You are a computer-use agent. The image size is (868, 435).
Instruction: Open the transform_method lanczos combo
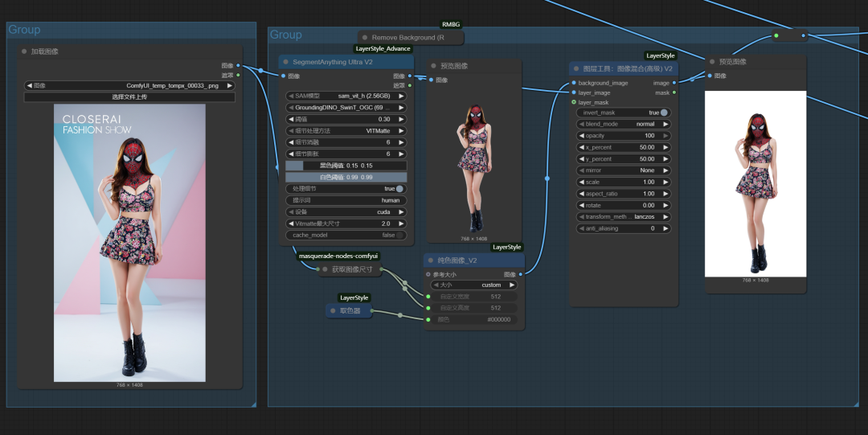624,216
